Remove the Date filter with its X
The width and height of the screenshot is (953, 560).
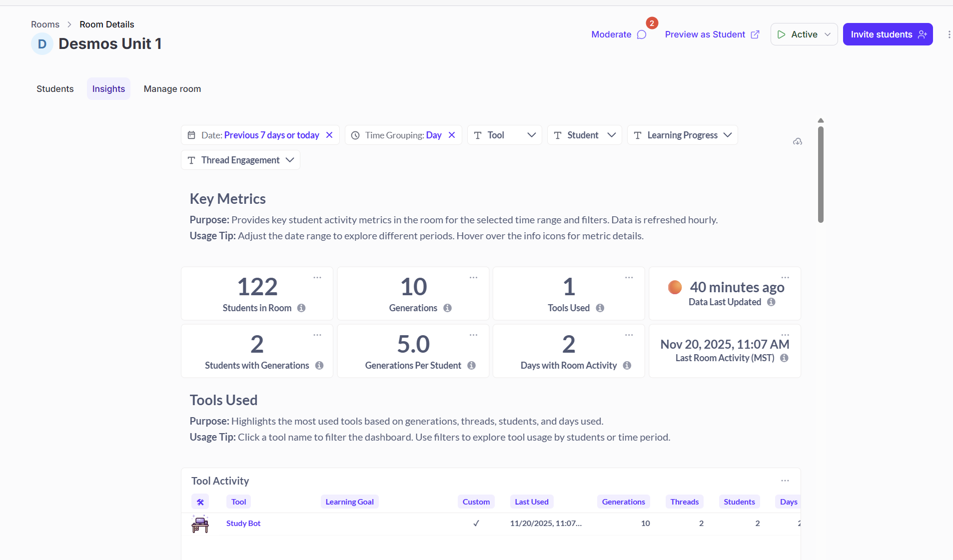click(x=329, y=135)
